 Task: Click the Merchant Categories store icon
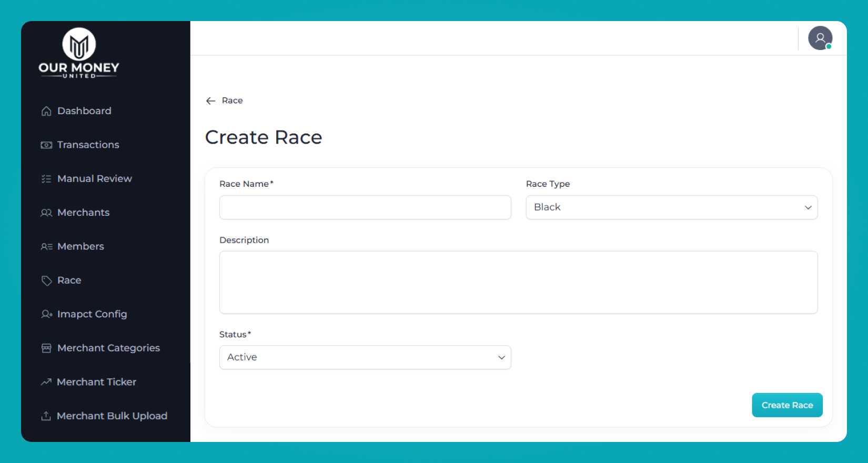pyautogui.click(x=46, y=348)
